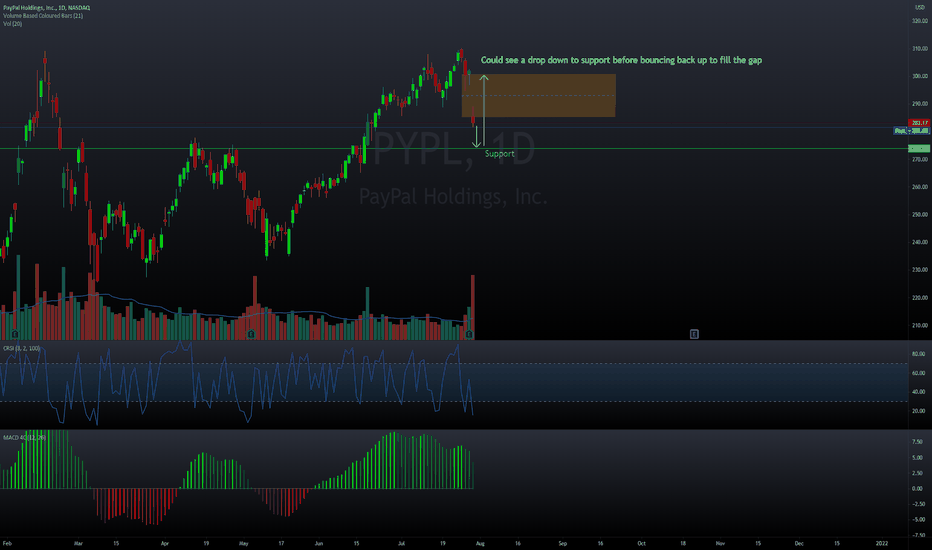Select the 'Support' text label on the chart
Screen dimensions: 932x550
(x=499, y=153)
